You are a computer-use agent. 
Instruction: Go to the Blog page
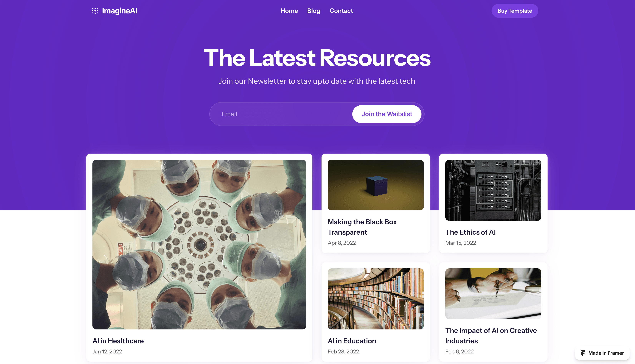pyautogui.click(x=313, y=11)
